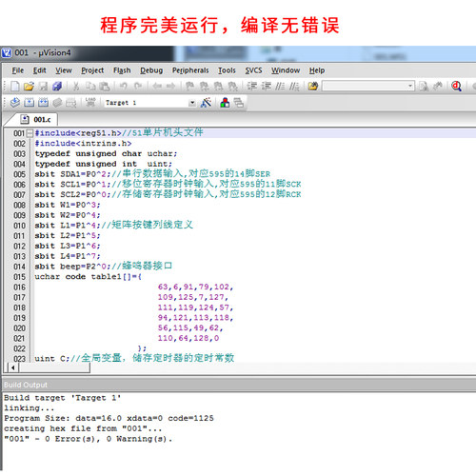This screenshot has width=476, height=476.
Task: Open Manage components colored blocks icon
Action: (225, 103)
